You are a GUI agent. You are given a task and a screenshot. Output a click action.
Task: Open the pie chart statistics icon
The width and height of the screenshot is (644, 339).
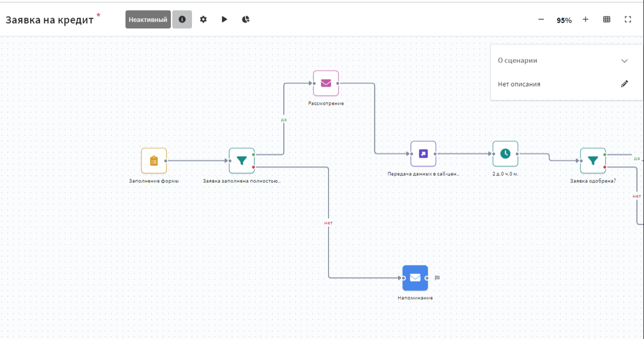245,20
